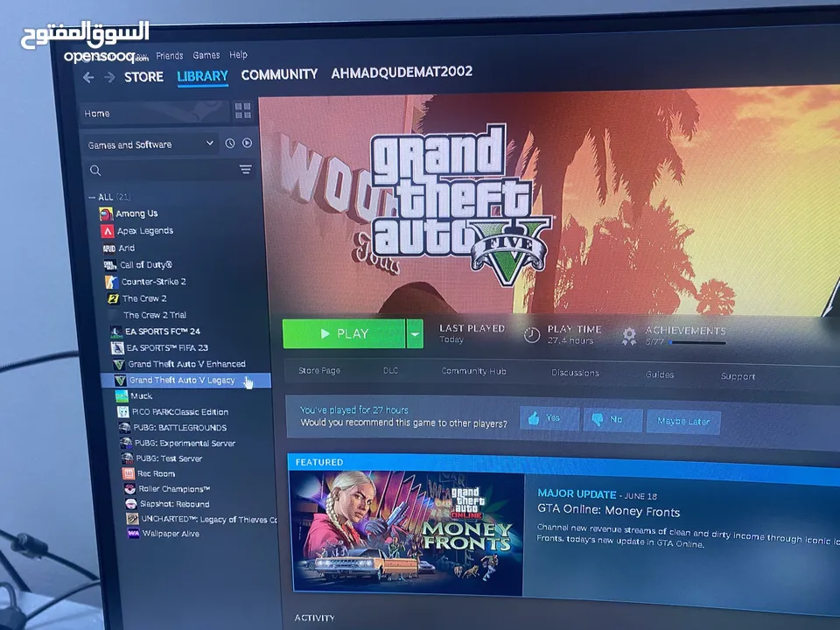Open the Help menu
The width and height of the screenshot is (840, 630).
[x=238, y=54]
